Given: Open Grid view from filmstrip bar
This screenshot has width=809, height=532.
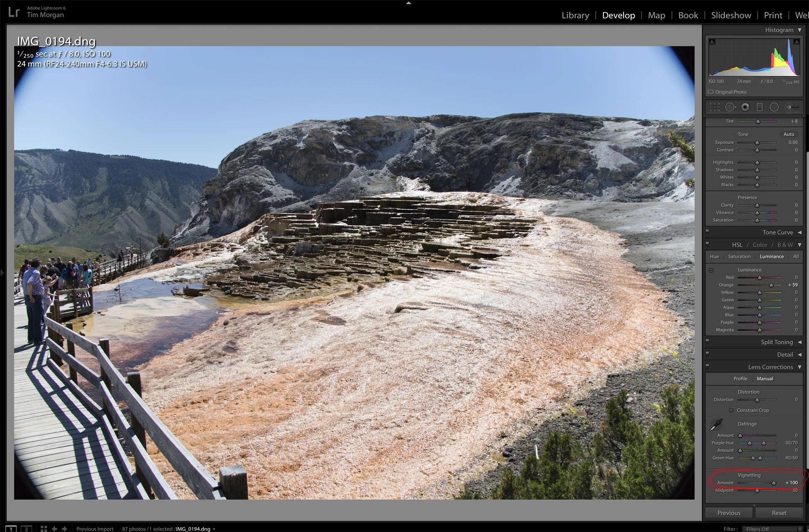Looking at the screenshot, I should 44,529.
